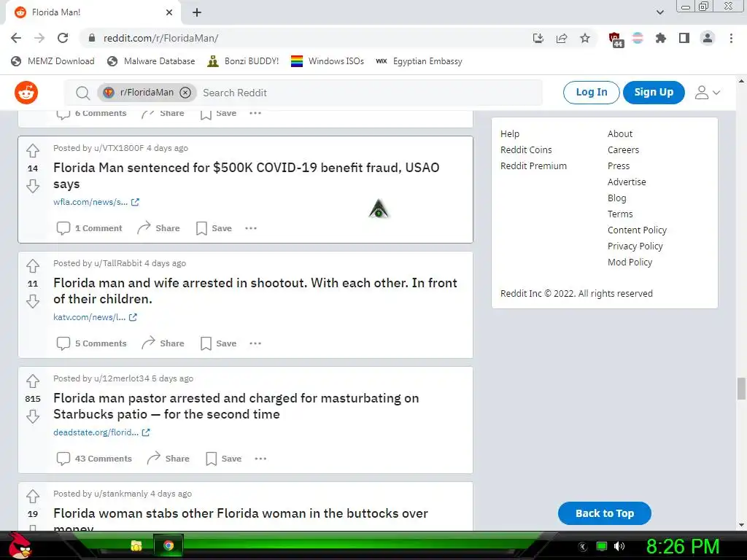This screenshot has height=560, width=747.
Task: Open the volume speaker icon in system tray
Action: tap(619, 546)
